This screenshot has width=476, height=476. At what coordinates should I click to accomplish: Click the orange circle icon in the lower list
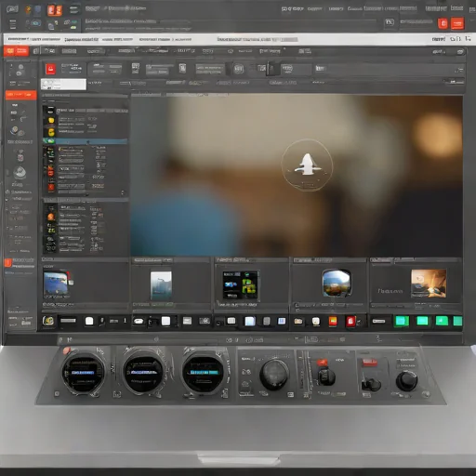(x=51, y=217)
